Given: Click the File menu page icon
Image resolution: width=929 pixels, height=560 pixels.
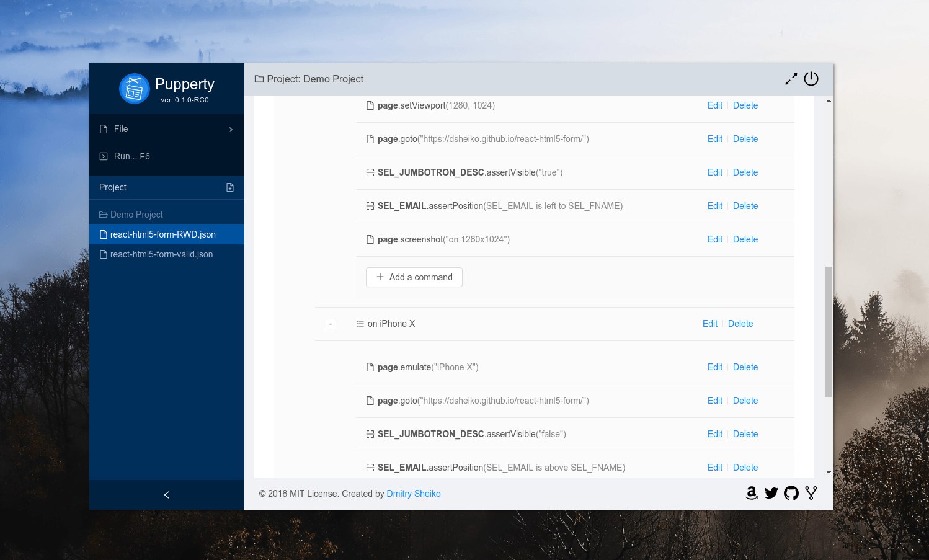Looking at the screenshot, I should pos(104,129).
